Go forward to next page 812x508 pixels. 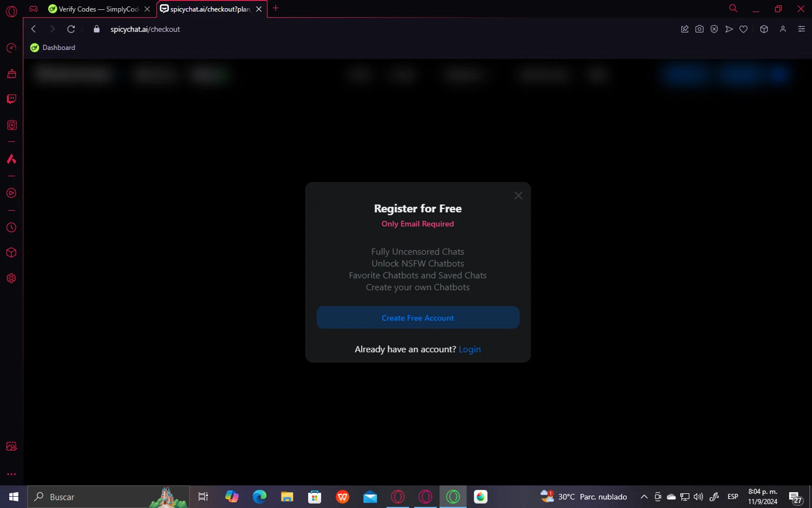[x=52, y=29]
